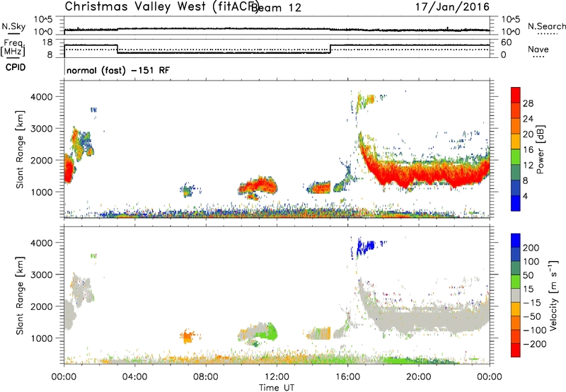Click the 'Nave' legend label
Viewport: 566px width, 392px height.
point(538,49)
